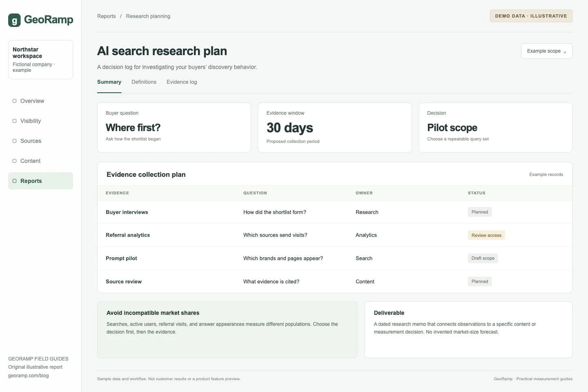Select the Referral analytics row title

click(x=128, y=235)
